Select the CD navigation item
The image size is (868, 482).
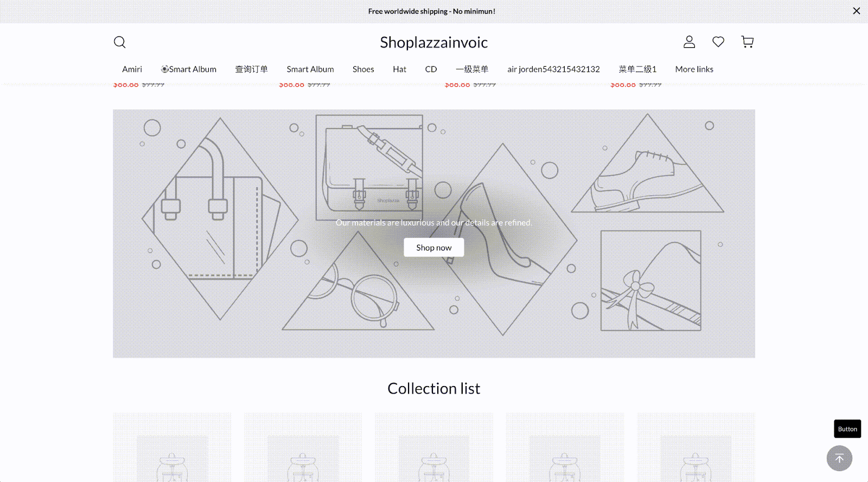point(431,69)
